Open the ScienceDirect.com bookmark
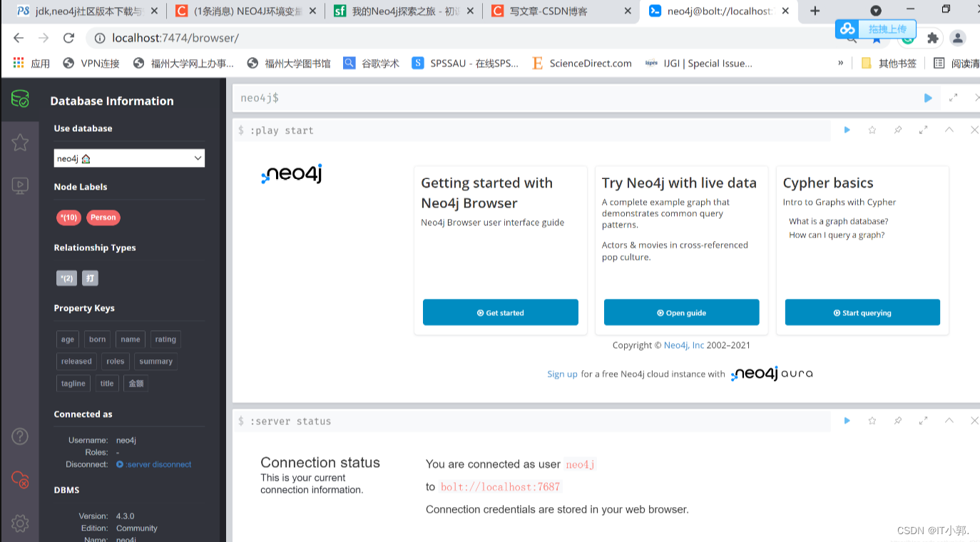 pyautogui.click(x=582, y=63)
